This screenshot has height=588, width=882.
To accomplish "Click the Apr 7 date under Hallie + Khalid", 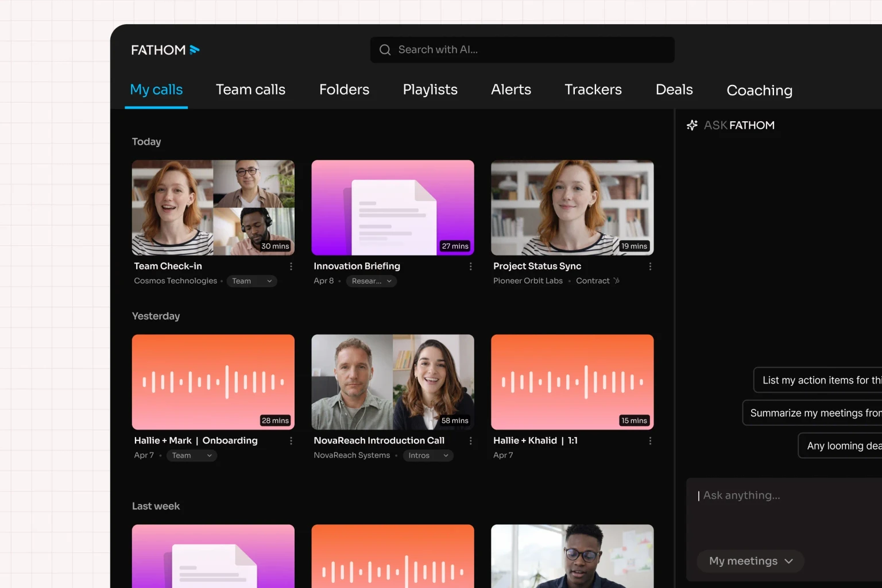I will (x=503, y=455).
